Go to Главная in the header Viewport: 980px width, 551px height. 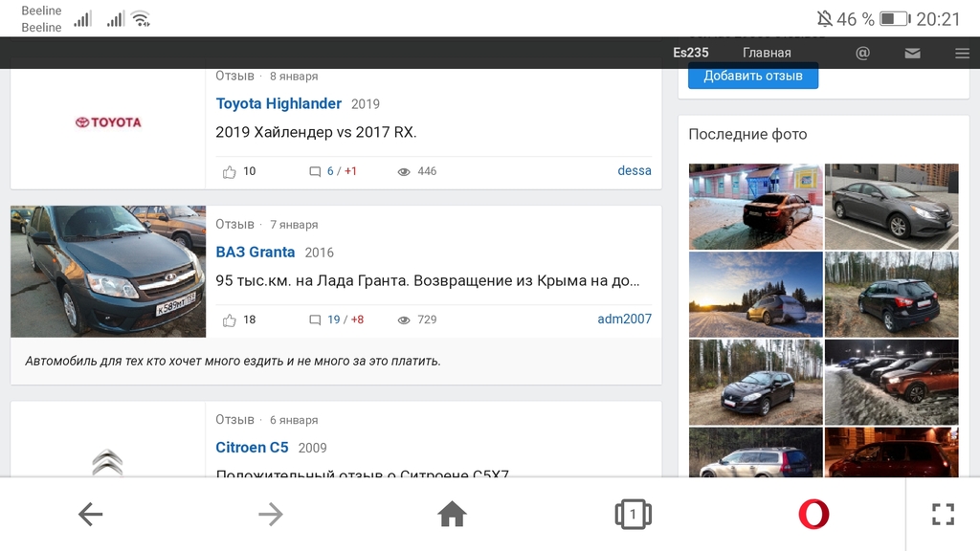point(767,54)
